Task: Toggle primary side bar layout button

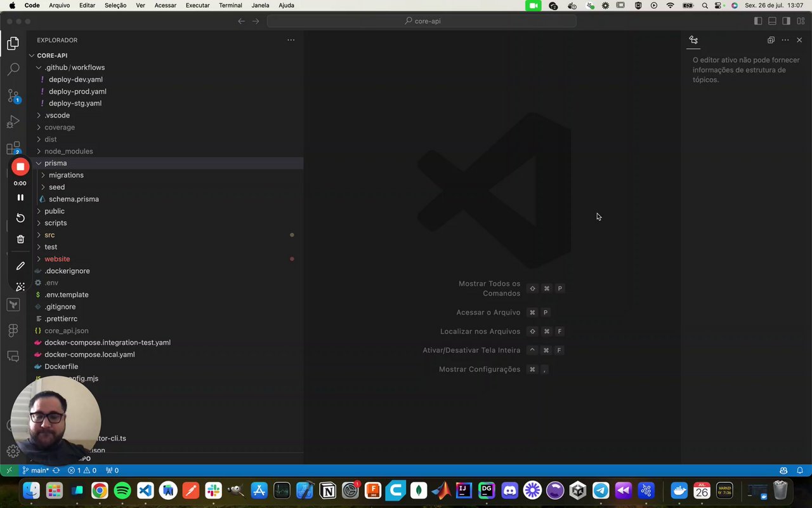Action: click(758, 21)
